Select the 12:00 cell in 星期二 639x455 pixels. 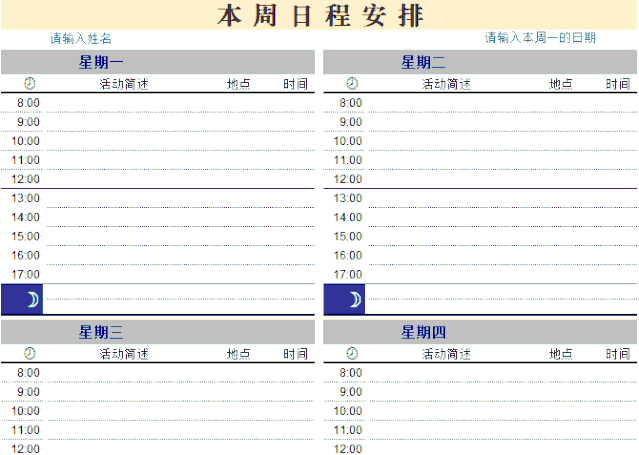pos(348,179)
